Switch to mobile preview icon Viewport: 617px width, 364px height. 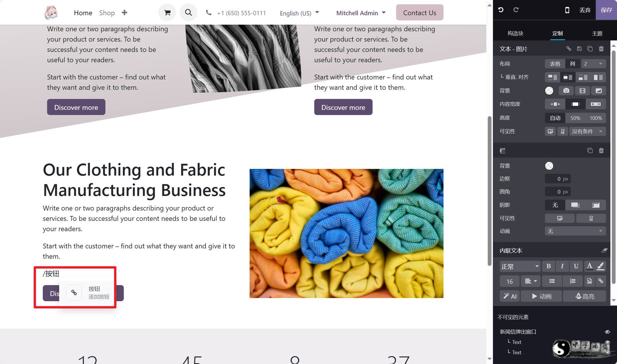pyautogui.click(x=567, y=10)
